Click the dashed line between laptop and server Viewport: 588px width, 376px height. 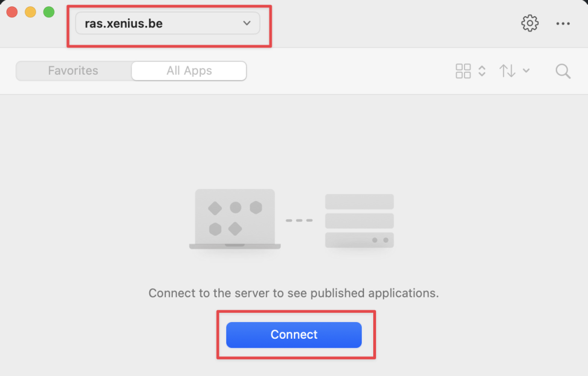(299, 220)
